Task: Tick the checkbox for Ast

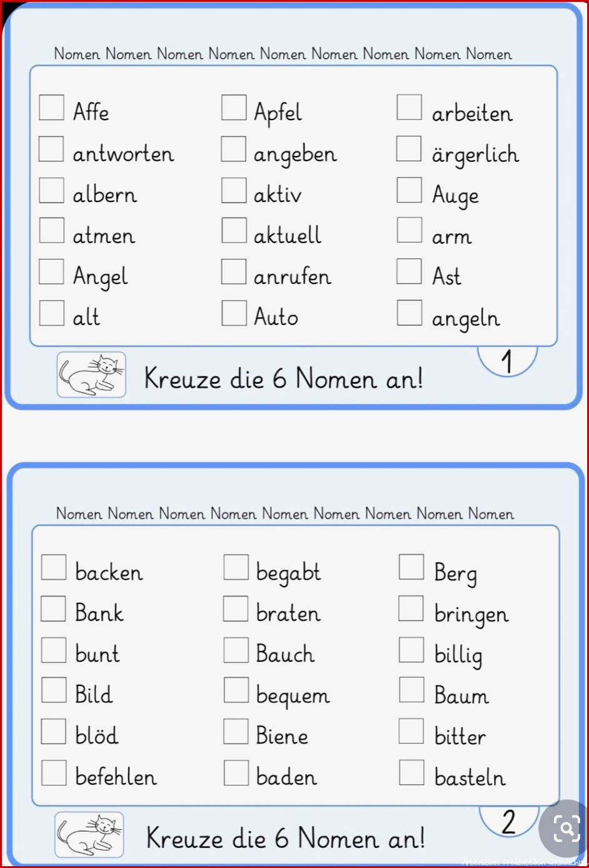Action: (x=410, y=271)
